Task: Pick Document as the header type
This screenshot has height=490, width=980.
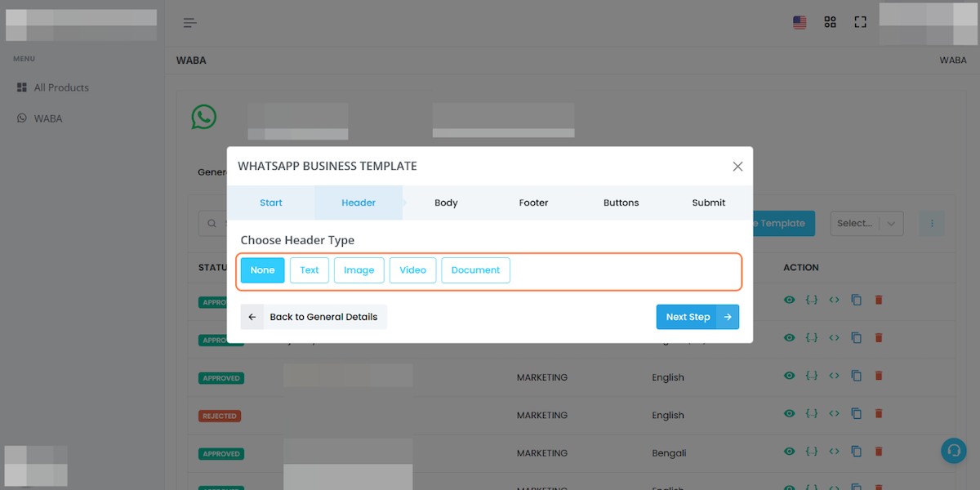Action: [475, 270]
